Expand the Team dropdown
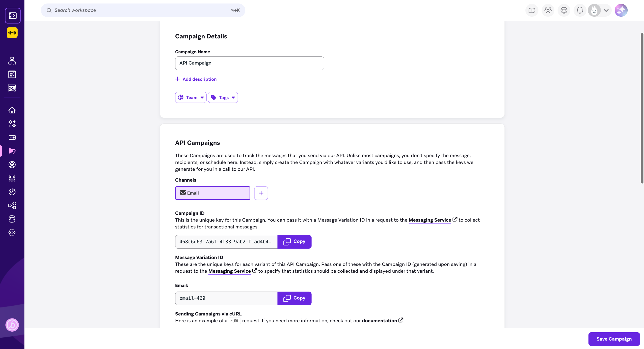This screenshot has width=644, height=349. [x=191, y=98]
